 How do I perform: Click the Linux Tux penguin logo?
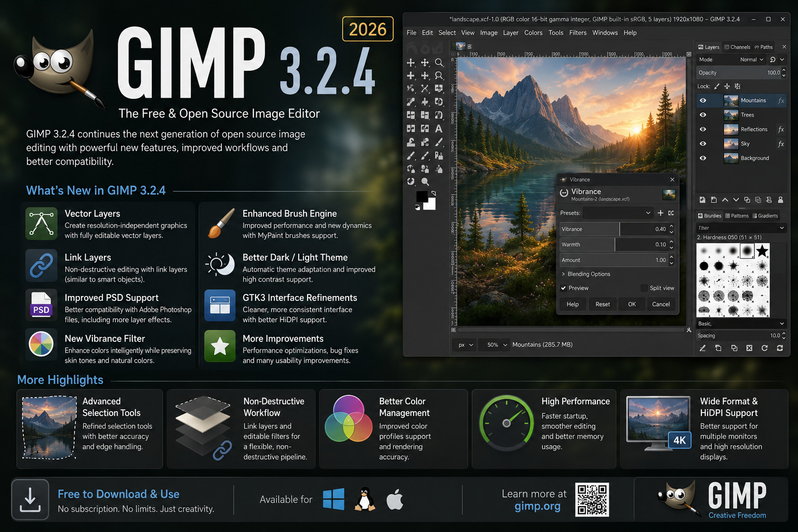pyautogui.click(x=365, y=499)
